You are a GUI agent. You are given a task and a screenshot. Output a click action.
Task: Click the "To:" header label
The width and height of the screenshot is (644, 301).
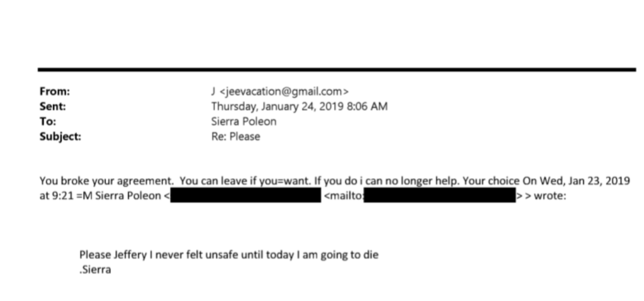point(47,122)
